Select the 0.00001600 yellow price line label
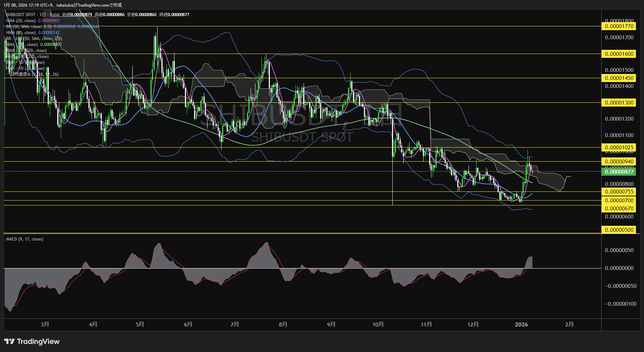Viewport: 644px width, 352px height. point(619,54)
